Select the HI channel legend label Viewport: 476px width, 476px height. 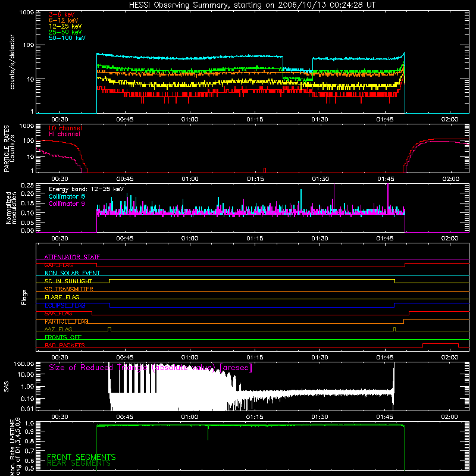point(64,134)
